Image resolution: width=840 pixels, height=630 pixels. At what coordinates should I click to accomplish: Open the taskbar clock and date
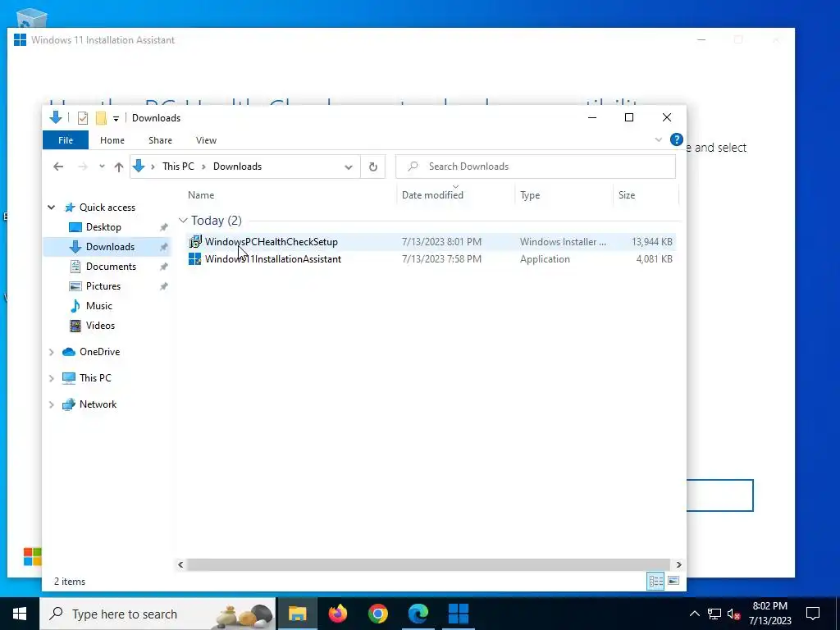(x=769, y=614)
